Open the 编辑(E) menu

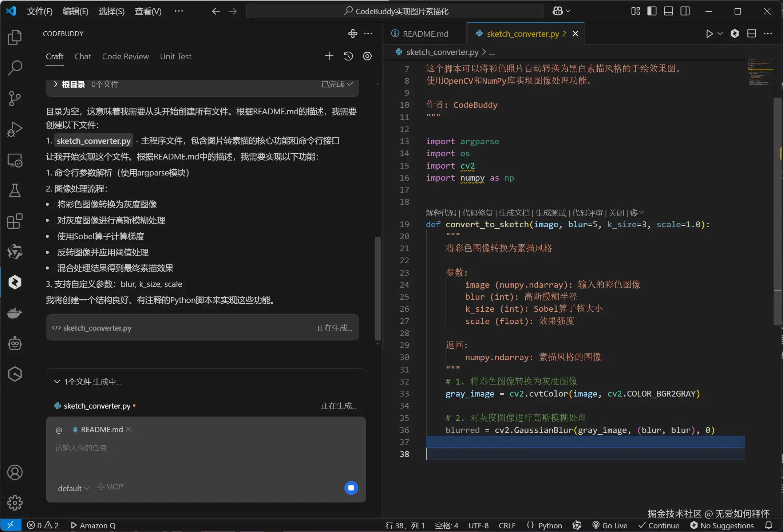click(x=75, y=11)
